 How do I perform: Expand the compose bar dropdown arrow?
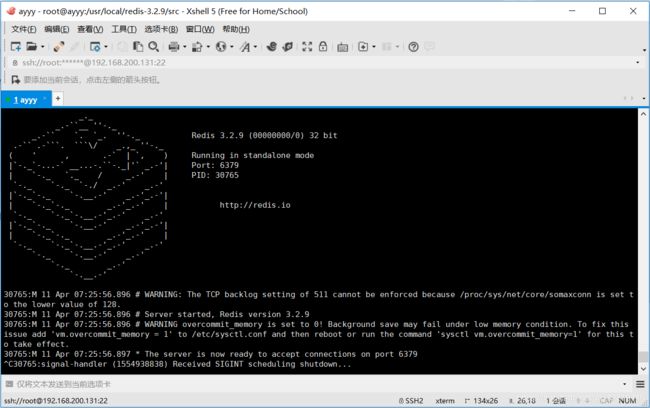click(x=625, y=384)
